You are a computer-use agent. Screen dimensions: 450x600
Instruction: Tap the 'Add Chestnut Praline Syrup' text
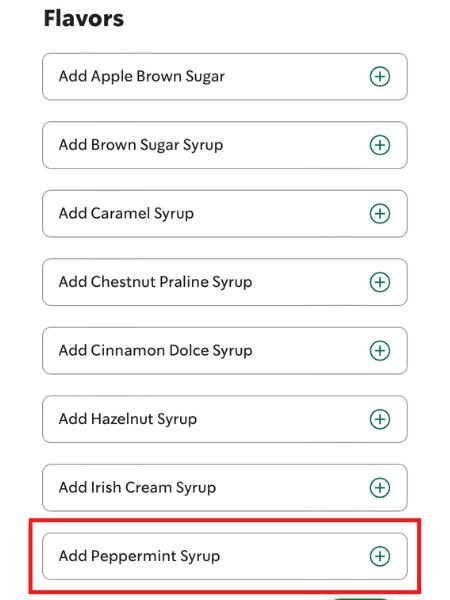155,282
